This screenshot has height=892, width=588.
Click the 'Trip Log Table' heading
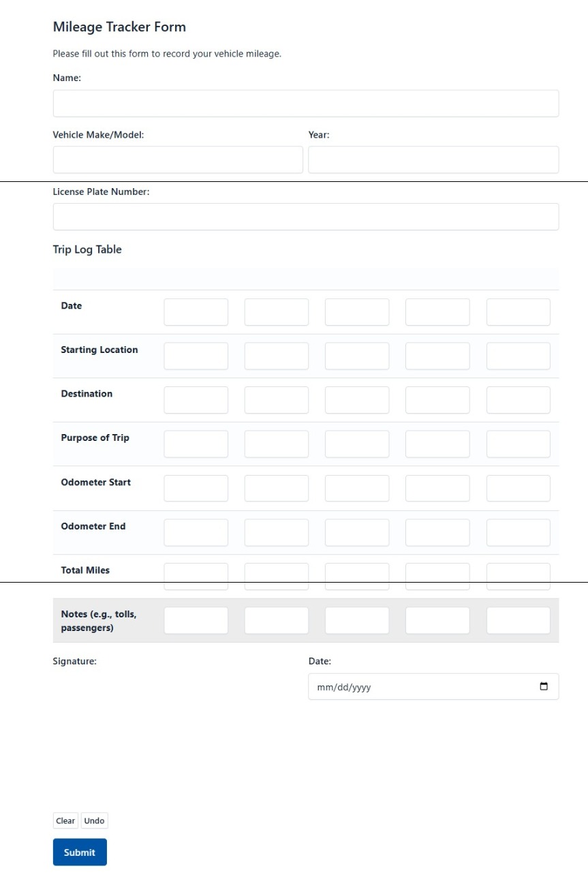coord(87,249)
